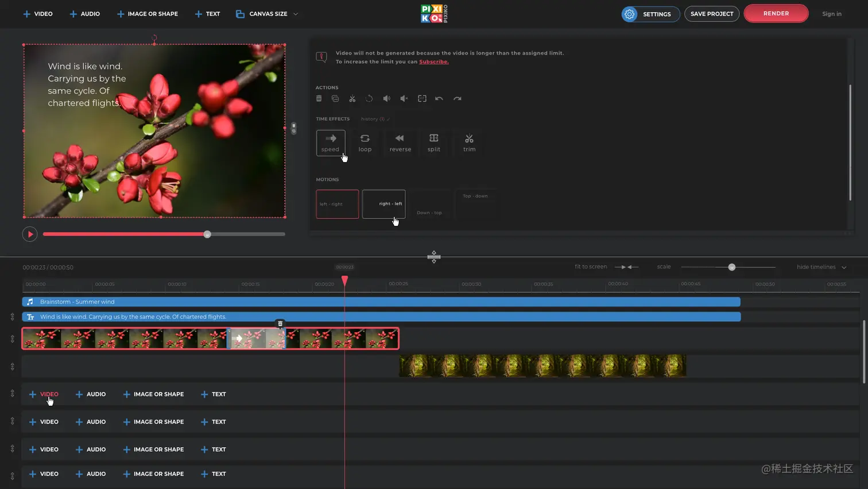Select the sped-up segment in flower clip
The width and height of the screenshot is (868, 489).
pyautogui.click(x=257, y=338)
